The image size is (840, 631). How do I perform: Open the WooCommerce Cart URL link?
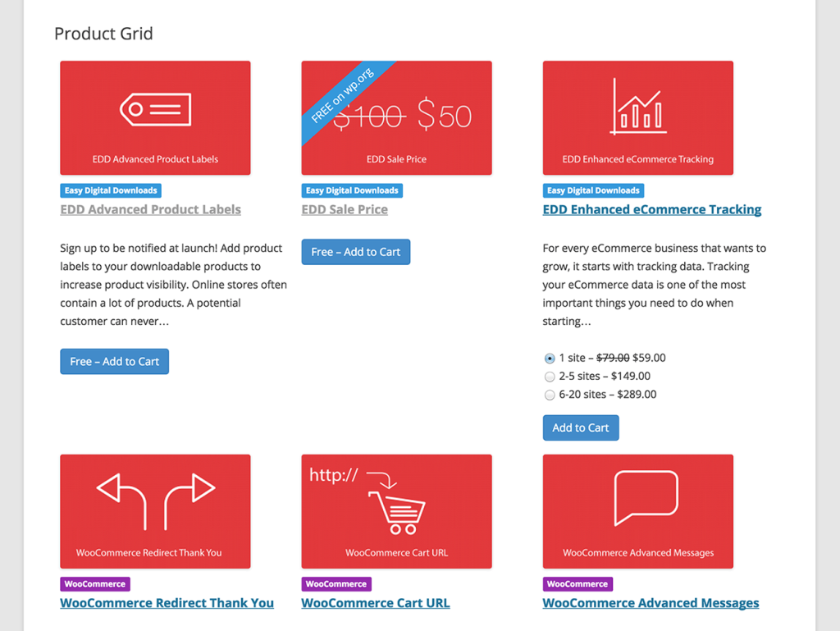pos(375,602)
